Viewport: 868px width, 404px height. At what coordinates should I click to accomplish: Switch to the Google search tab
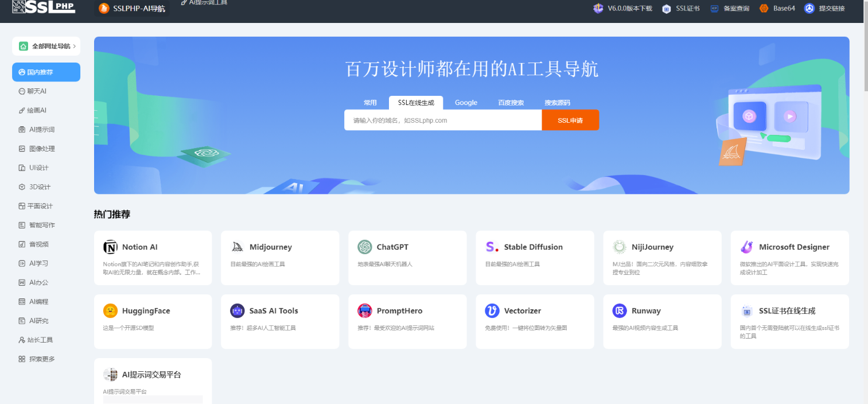466,103
